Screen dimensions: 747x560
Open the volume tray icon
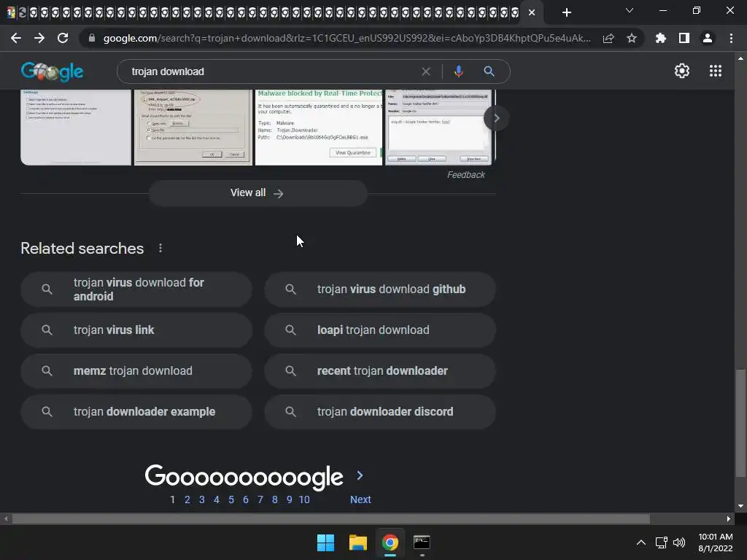pyautogui.click(x=679, y=542)
